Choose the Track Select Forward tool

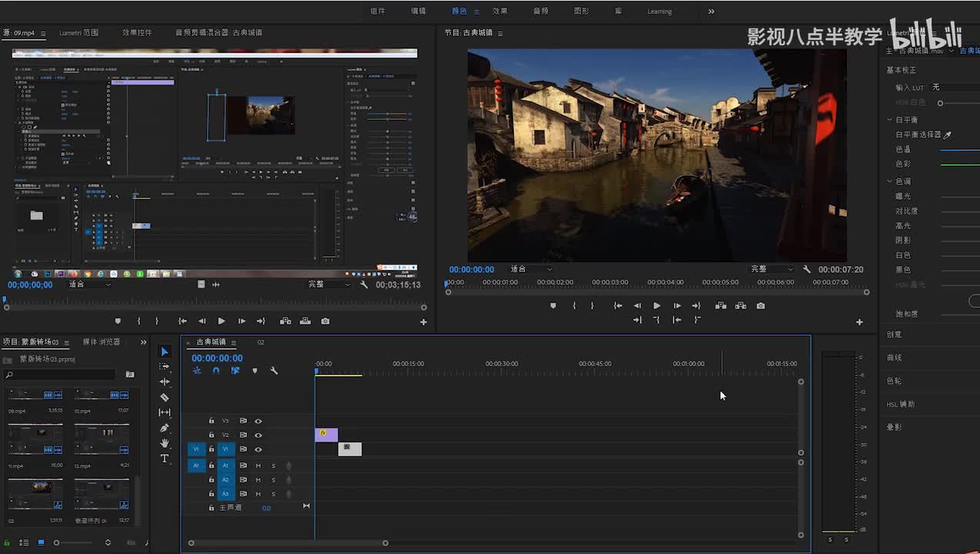point(165,367)
